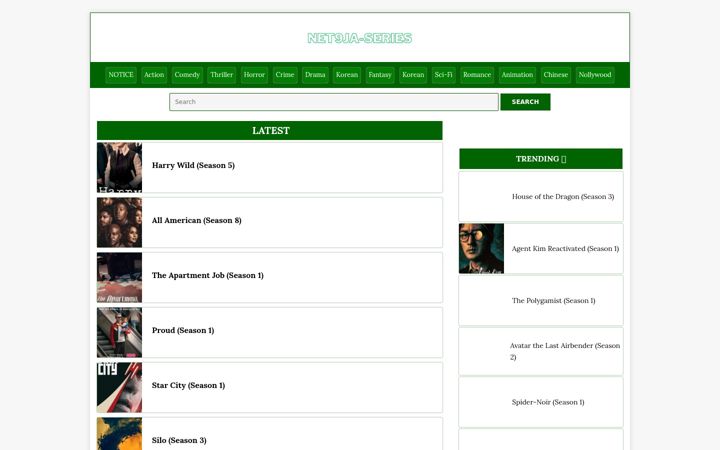The height and width of the screenshot is (450, 720).
Task: Click the TRENDING section header
Action: tap(541, 159)
